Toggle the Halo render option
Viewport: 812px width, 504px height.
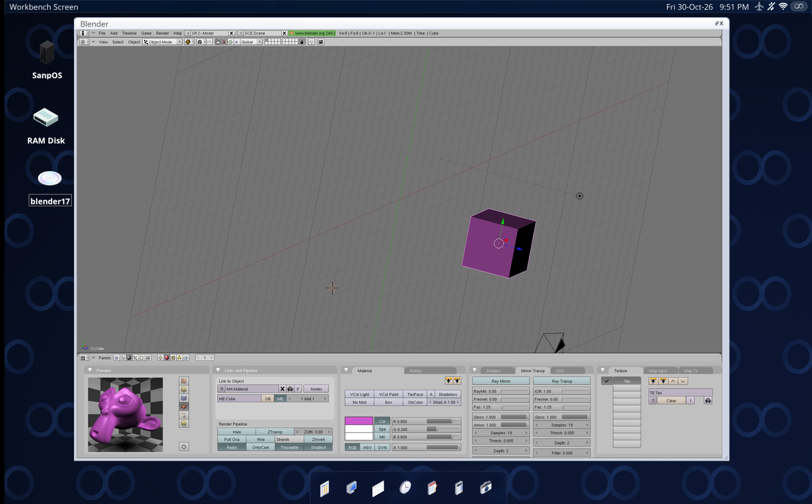coord(237,432)
